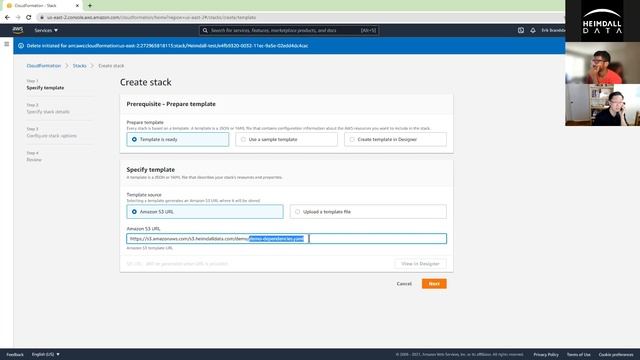This screenshot has height=360, width=640.
Task: Toggle the hamburger side navigation menu
Action: 7,44
